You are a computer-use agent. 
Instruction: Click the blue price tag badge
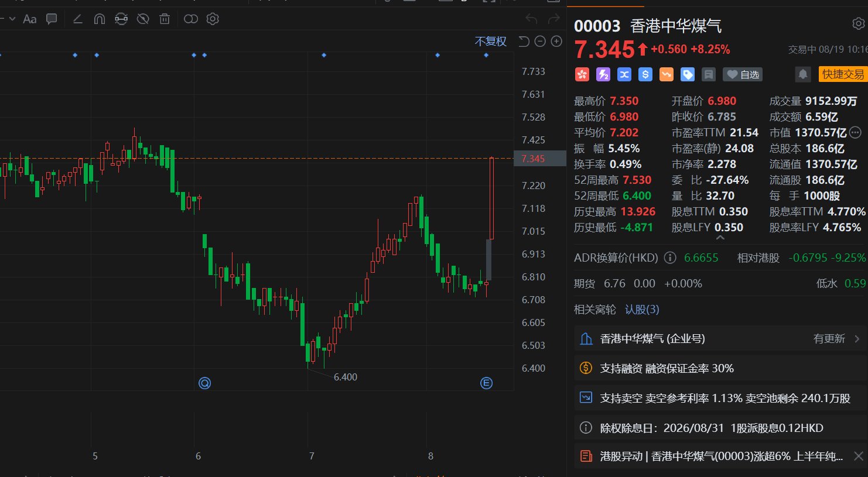tap(687, 74)
